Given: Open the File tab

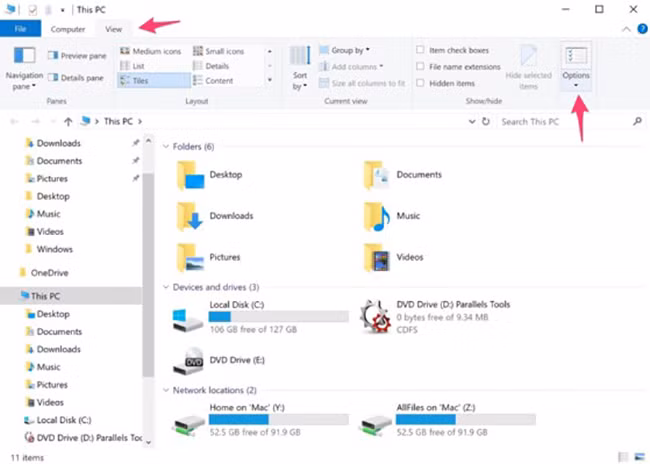Looking at the screenshot, I should click(x=20, y=29).
